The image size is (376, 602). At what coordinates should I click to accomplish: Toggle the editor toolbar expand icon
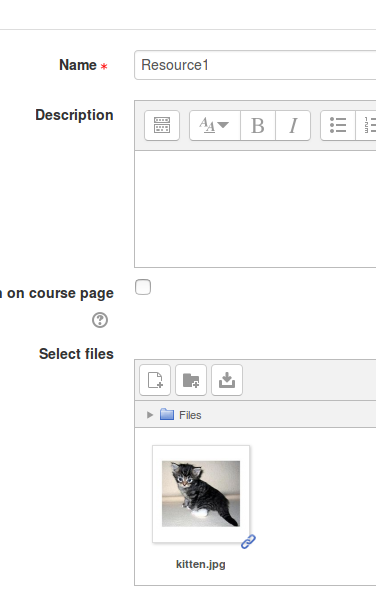tap(162, 126)
